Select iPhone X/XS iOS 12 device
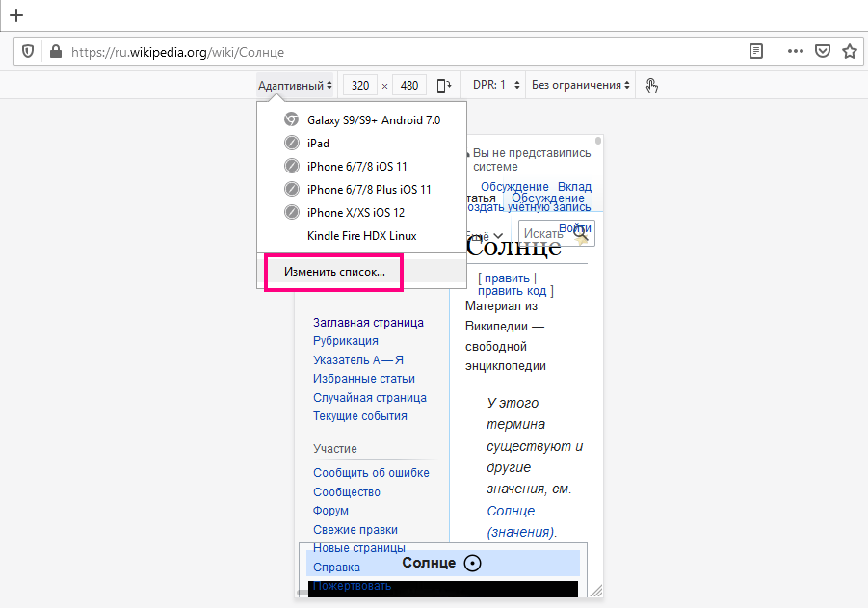Image resolution: width=868 pixels, height=608 pixels. [x=362, y=213]
